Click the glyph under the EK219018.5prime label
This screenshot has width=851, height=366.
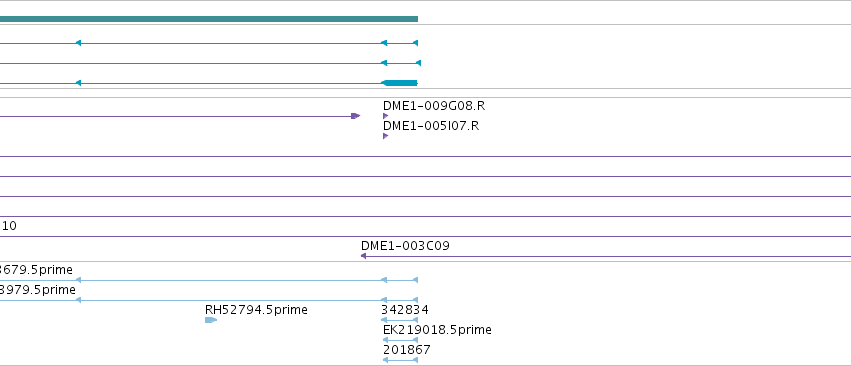coord(401,340)
